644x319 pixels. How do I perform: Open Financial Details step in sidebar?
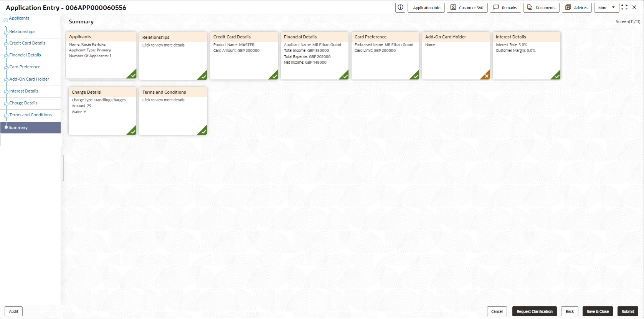point(25,55)
